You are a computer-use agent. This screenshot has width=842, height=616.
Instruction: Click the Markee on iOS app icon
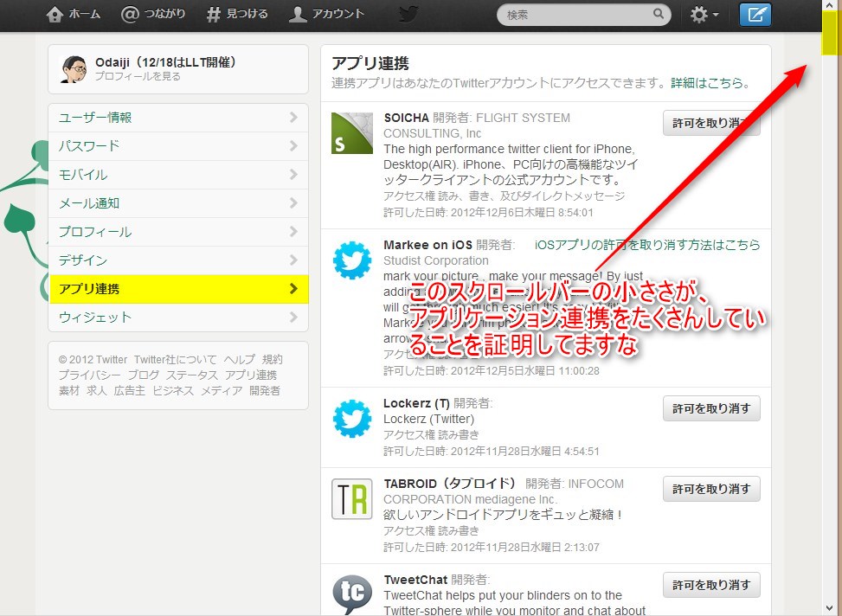click(x=351, y=260)
